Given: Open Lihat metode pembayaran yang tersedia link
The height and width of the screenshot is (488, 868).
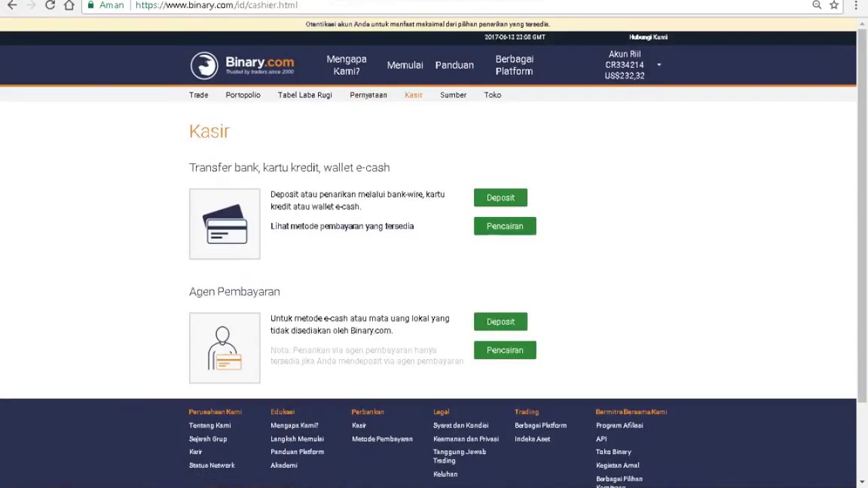Looking at the screenshot, I should [342, 226].
